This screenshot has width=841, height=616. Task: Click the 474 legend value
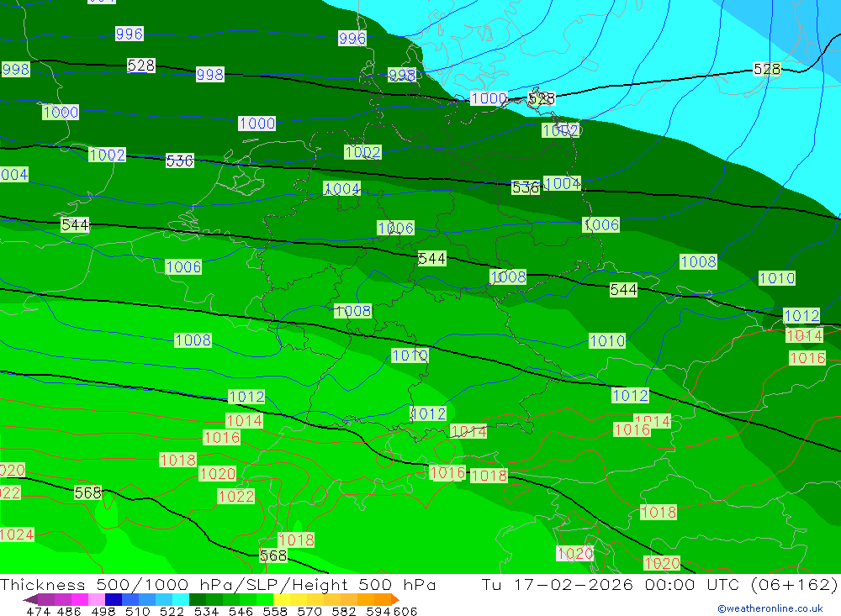(38, 611)
